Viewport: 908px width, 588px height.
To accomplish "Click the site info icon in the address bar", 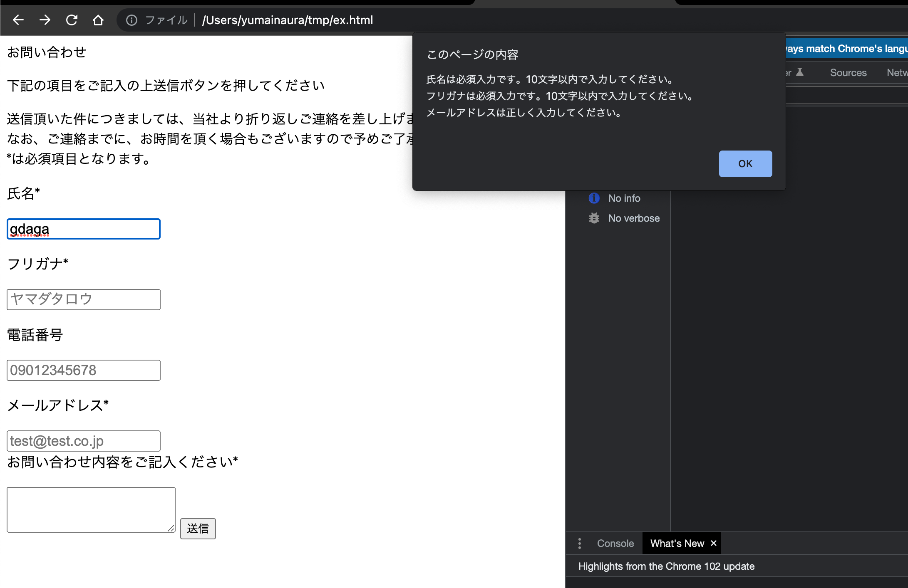I will pos(131,20).
